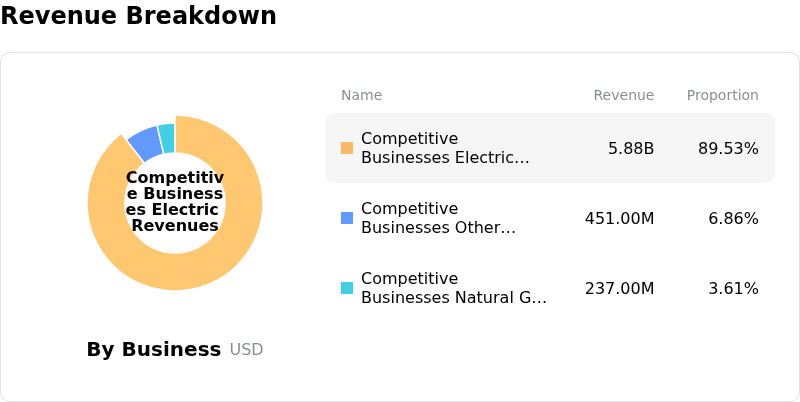This screenshot has width=800, height=402.
Task: Click the blue Other Revenues legend swatch
Action: pyautogui.click(x=347, y=218)
